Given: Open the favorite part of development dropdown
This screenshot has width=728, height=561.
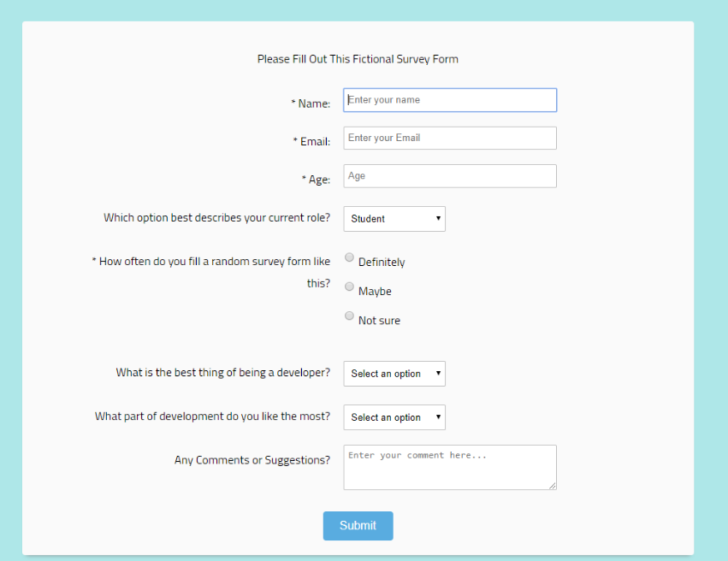Looking at the screenshot, I should (x=394, y=417).
